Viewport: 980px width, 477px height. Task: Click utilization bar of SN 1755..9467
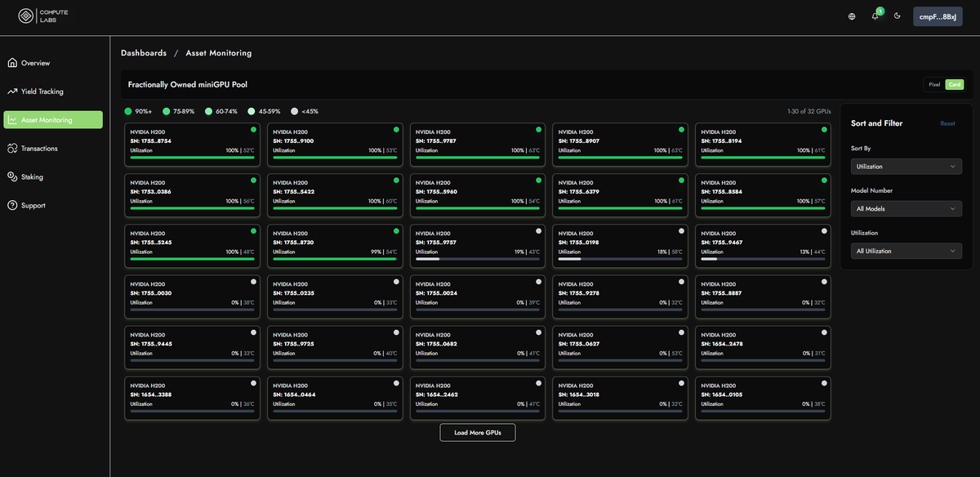[764, 260]
